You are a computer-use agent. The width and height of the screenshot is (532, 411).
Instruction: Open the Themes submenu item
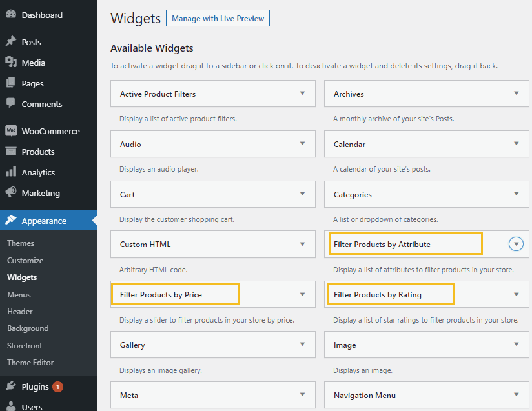tap(21, 243)
